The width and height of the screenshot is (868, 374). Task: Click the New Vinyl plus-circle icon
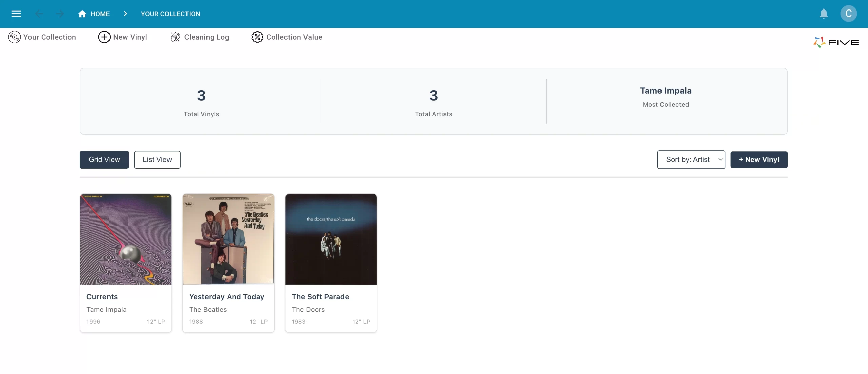(x=104, y=37)
